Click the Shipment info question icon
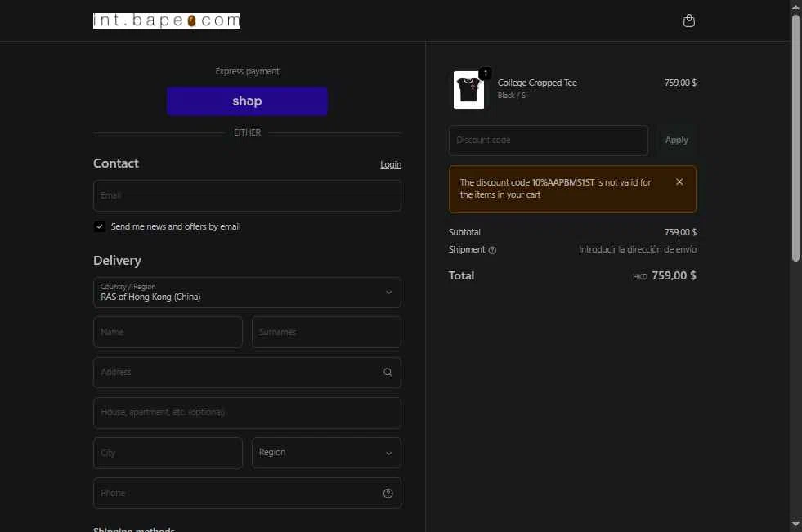This screenshot has height=532, width=802. (x=492, y=250)
